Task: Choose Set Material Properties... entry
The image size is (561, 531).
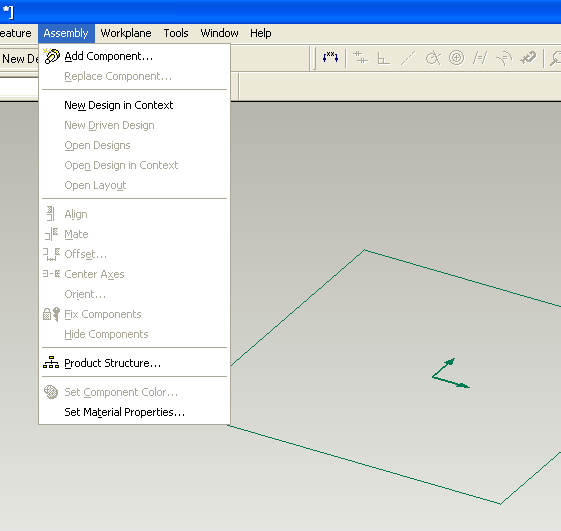Action: (x=135, y=412)
